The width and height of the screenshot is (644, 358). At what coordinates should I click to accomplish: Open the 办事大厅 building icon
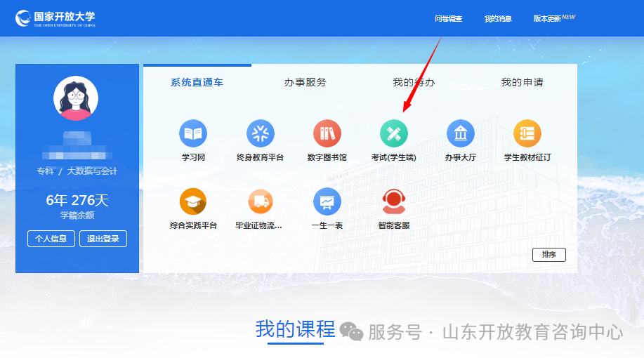(461, 133)
